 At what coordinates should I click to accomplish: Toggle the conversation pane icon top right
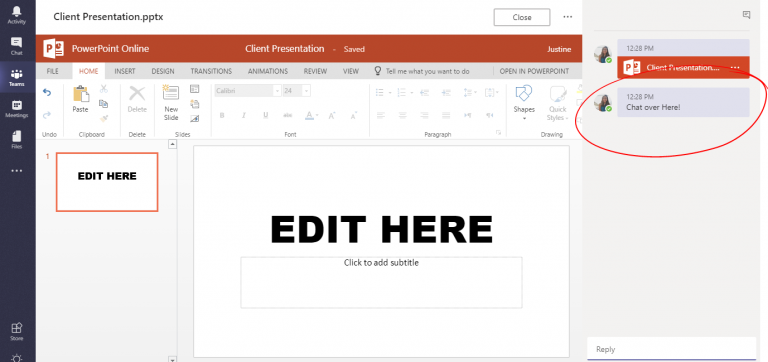pyautogui.click(x=746, y=15)
